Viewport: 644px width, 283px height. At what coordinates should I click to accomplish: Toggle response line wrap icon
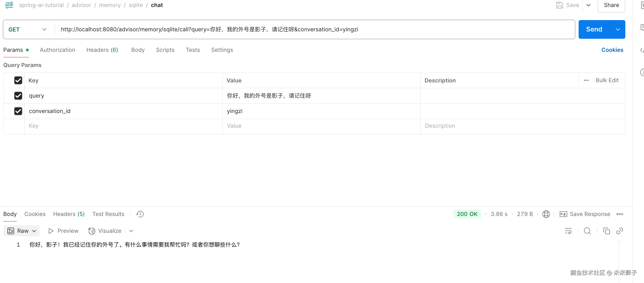568,231
